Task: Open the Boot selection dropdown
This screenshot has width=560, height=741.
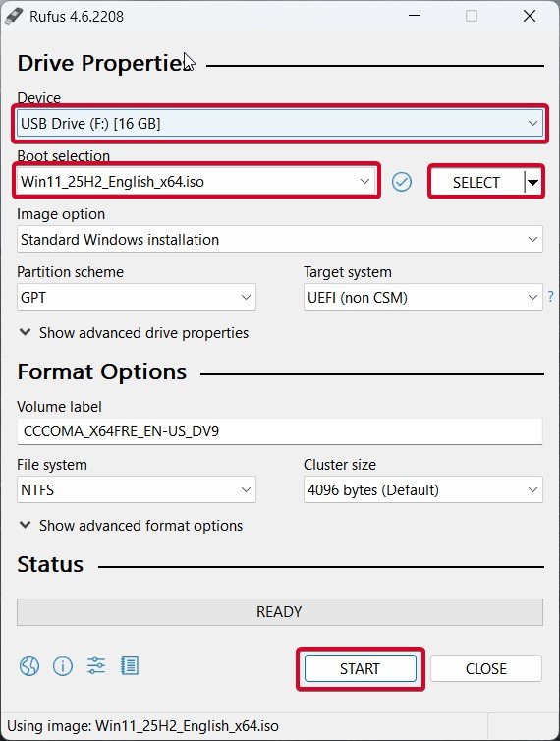Action: point(196,182)
